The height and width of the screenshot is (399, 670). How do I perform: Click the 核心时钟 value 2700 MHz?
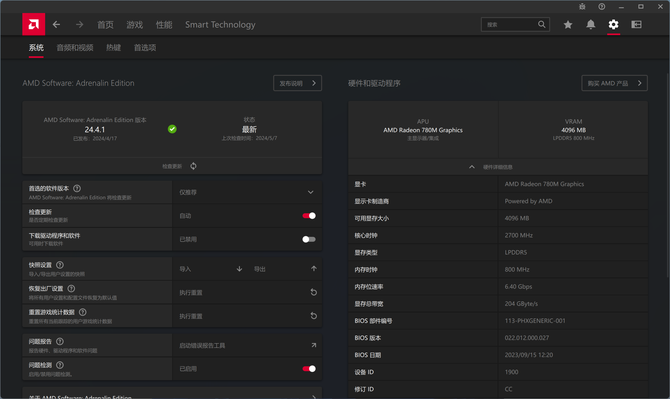point(519,235)
